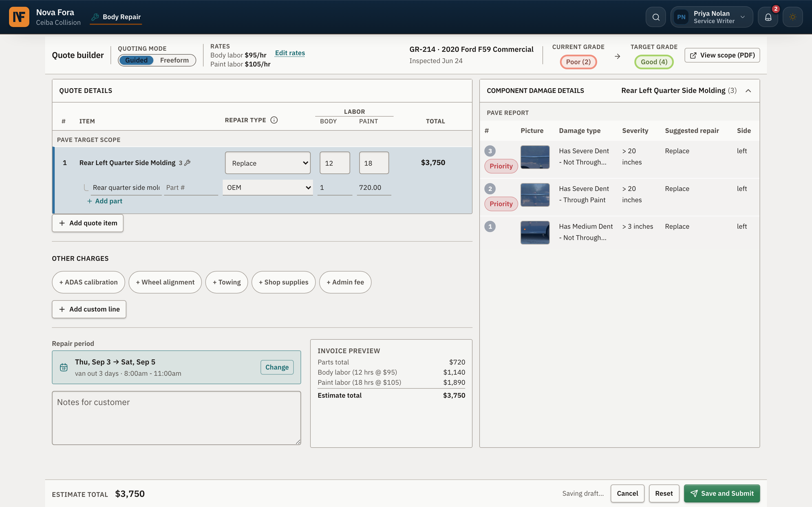The height and width of the screenshot is (507, 812).
Task: Select Guided quoting mode
Action: (136, 60)
